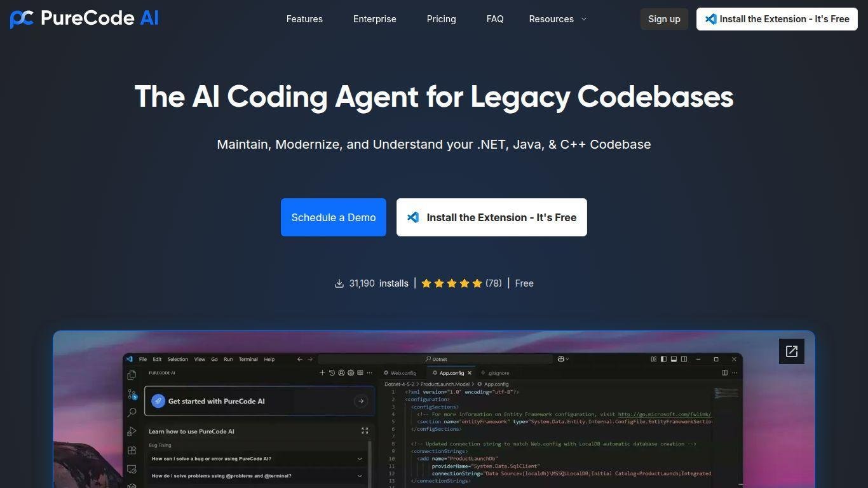Image resolution: width=868 pixels, height=488 pixels.
Task: Click the Sign up button
Action: point(664,19)
